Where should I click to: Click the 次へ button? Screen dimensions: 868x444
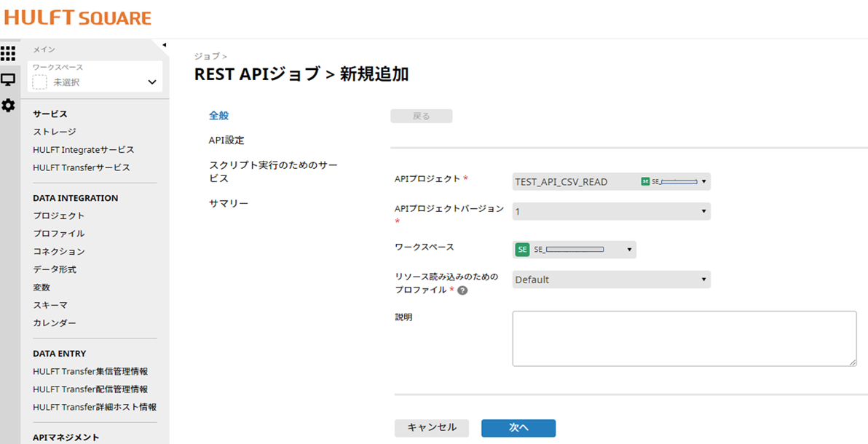(518, 428)
